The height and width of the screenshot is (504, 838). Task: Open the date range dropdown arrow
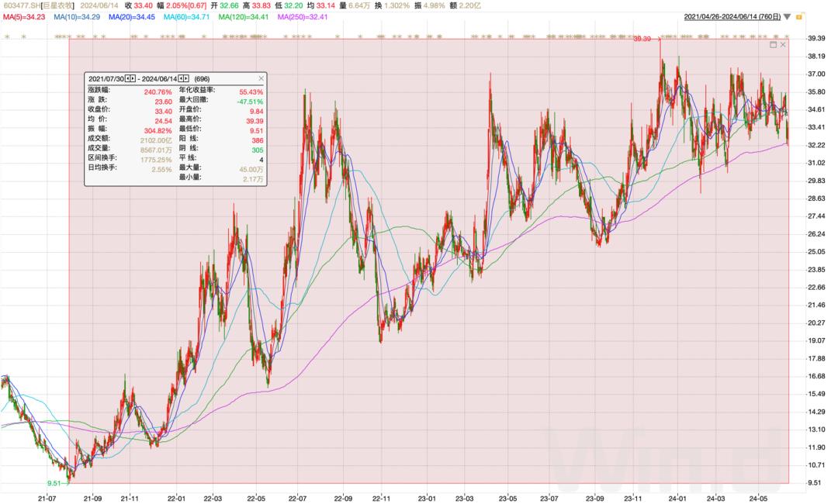coord(787,17)
